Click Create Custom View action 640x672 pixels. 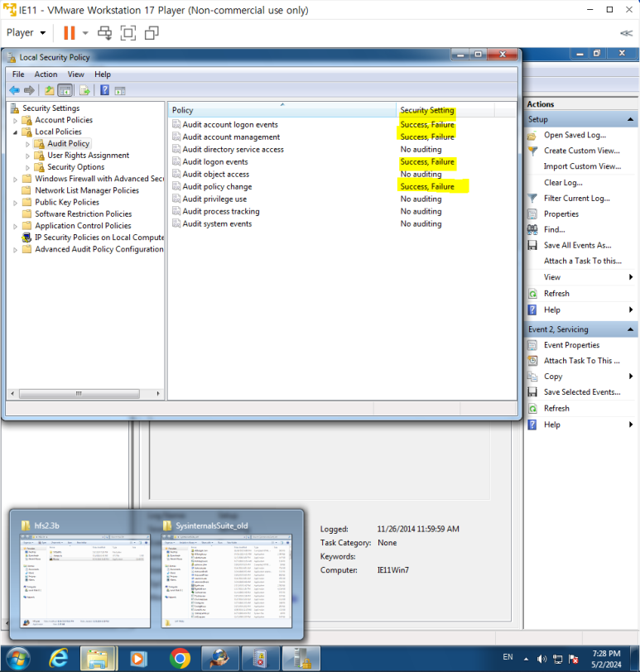tap(582, 151)
